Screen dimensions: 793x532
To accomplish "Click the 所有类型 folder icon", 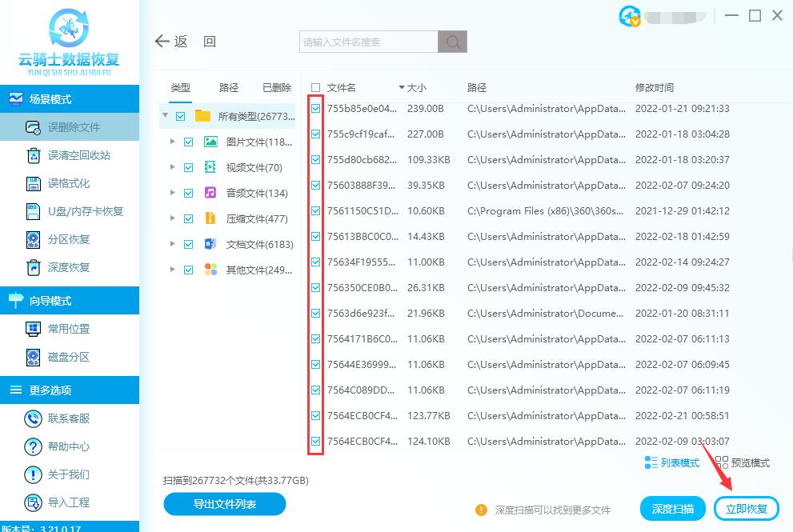I will click(202, 116).
